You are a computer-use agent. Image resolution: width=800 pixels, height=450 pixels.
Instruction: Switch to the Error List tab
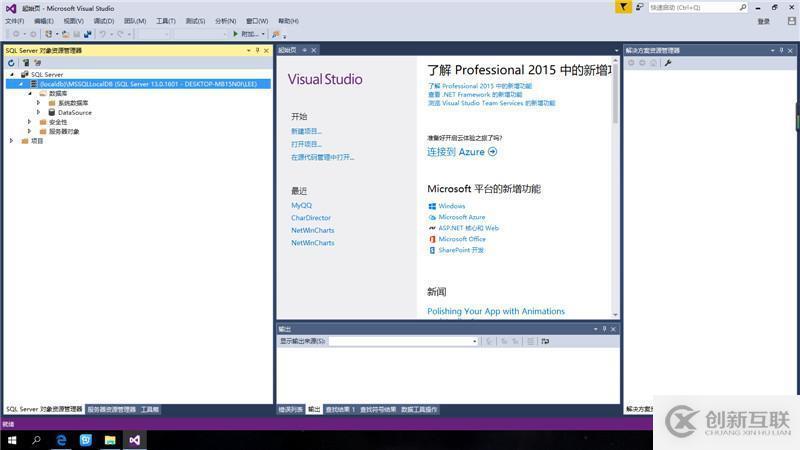[x=290, y=409]
